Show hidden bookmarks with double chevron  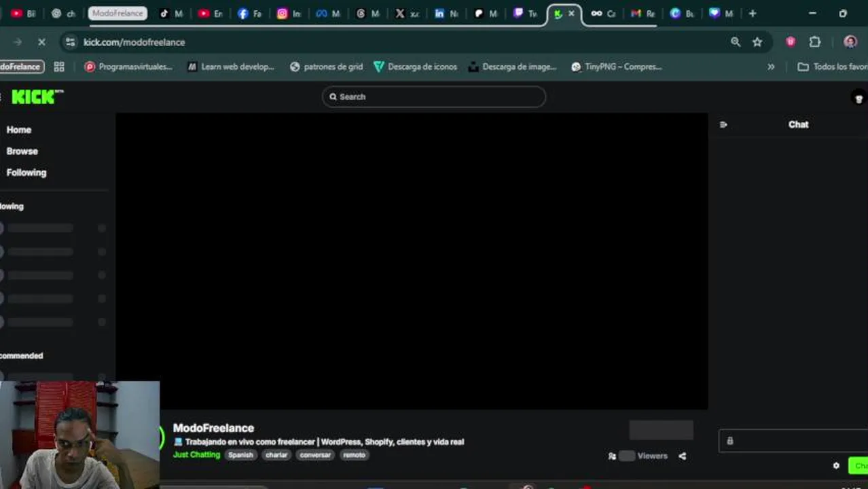coord(771,67)
